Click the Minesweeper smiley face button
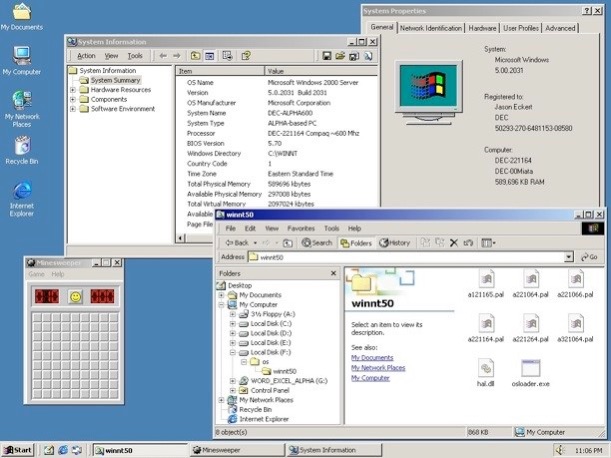Screen dimensions: 611x458 coord(74,296)
